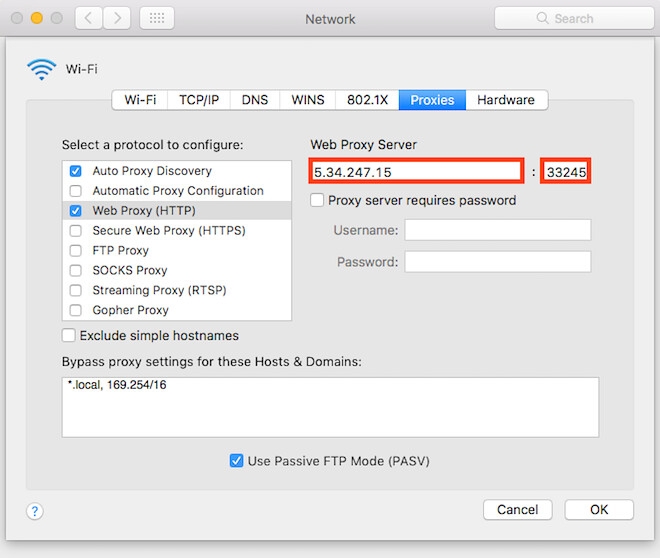
Task: Click the yellow minimize window button
Action: coord(37,18)
